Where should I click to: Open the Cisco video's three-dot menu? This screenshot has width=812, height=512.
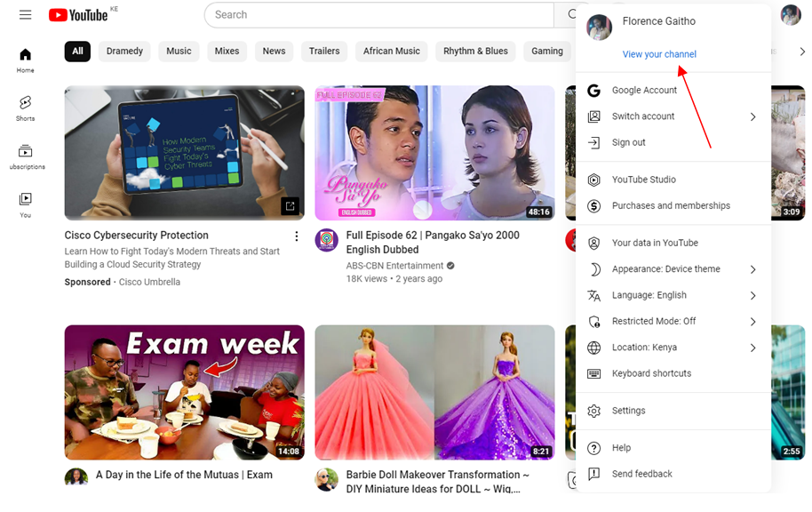[297, 236]
